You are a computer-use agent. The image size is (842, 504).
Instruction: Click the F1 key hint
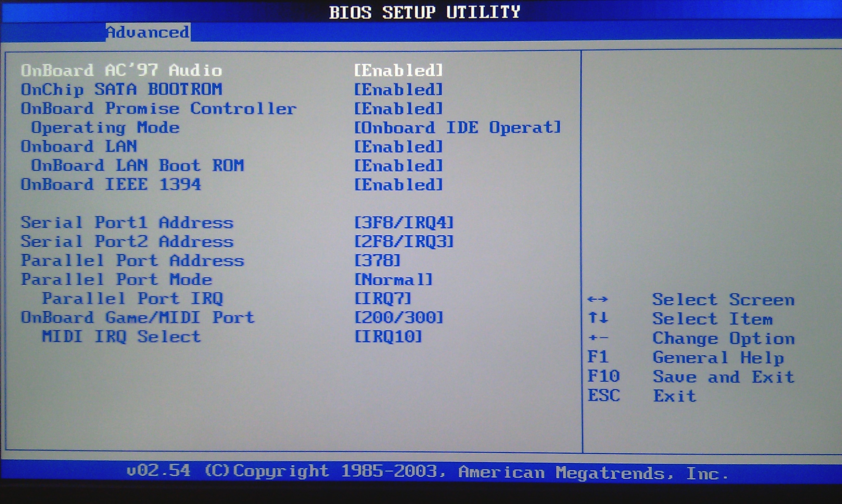tap(598, 357)
